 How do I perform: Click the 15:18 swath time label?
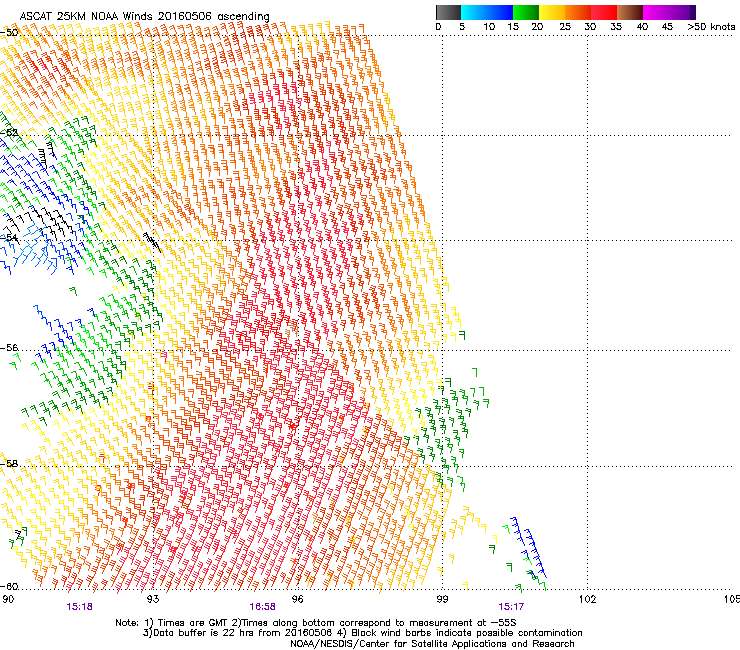(x=79, y=607)
